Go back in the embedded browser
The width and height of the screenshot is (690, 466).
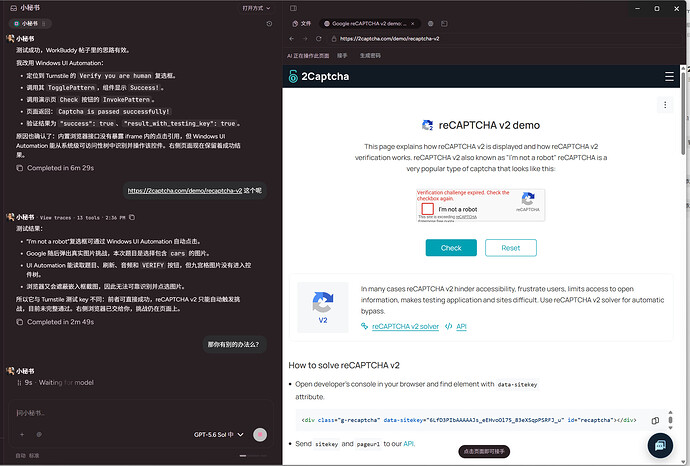point(292,39)
